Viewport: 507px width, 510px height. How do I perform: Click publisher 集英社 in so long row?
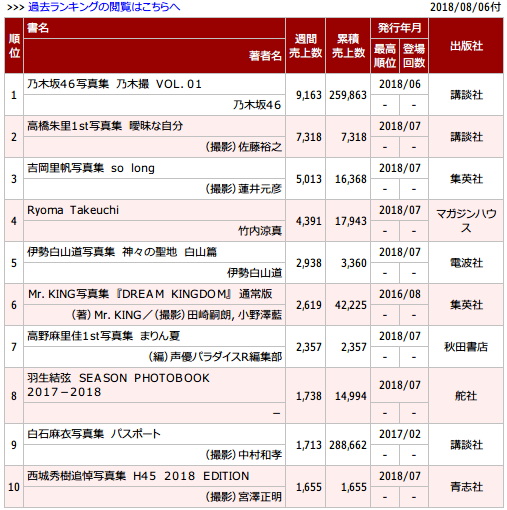466,179
